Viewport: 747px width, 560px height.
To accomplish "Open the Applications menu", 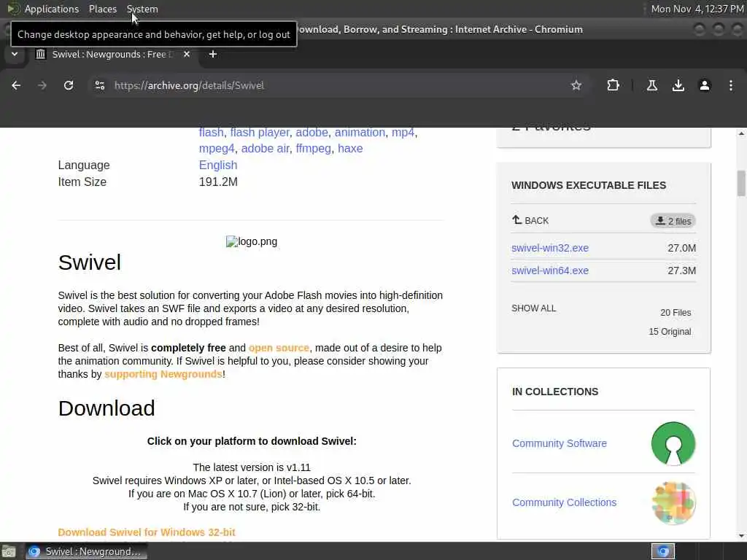I will [x=51, y=9].
